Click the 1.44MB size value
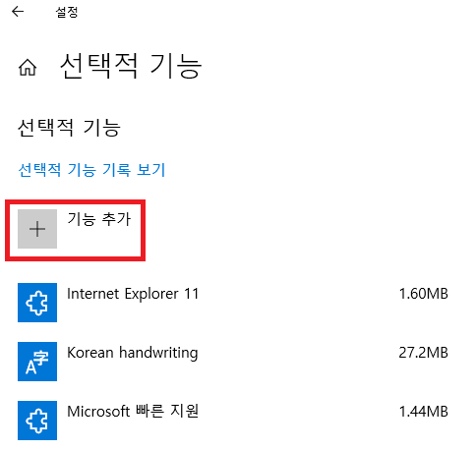 click(423, 412)
